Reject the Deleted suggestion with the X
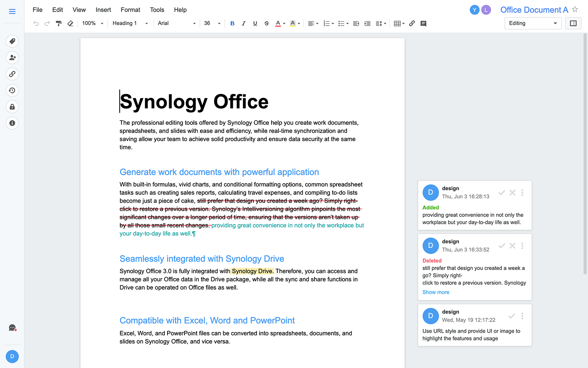The width and height of the screenshot is (588, 368). [x=513, y=246]
